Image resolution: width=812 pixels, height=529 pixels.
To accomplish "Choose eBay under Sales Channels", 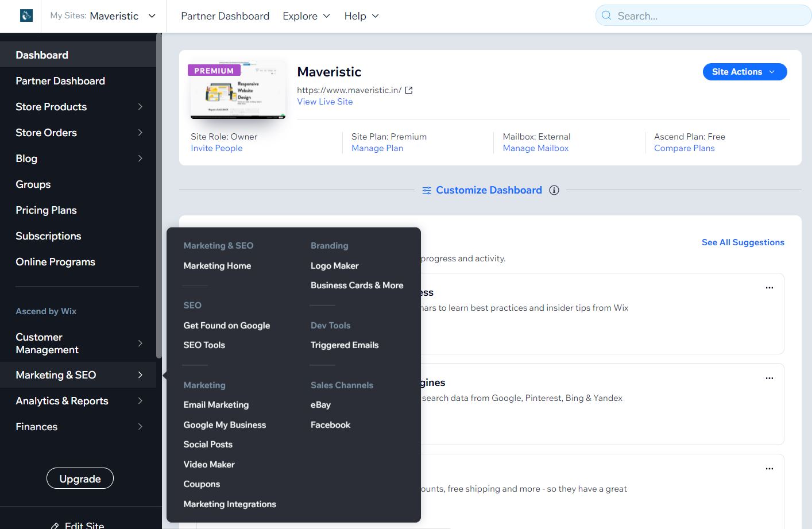I will point(320,405).
